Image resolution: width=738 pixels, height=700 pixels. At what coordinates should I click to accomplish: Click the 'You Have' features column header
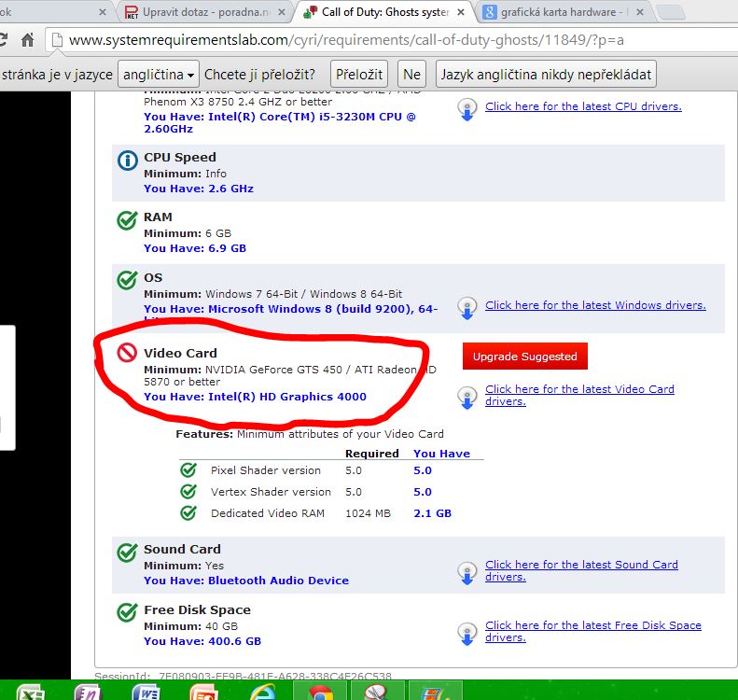tap(441, 454)
